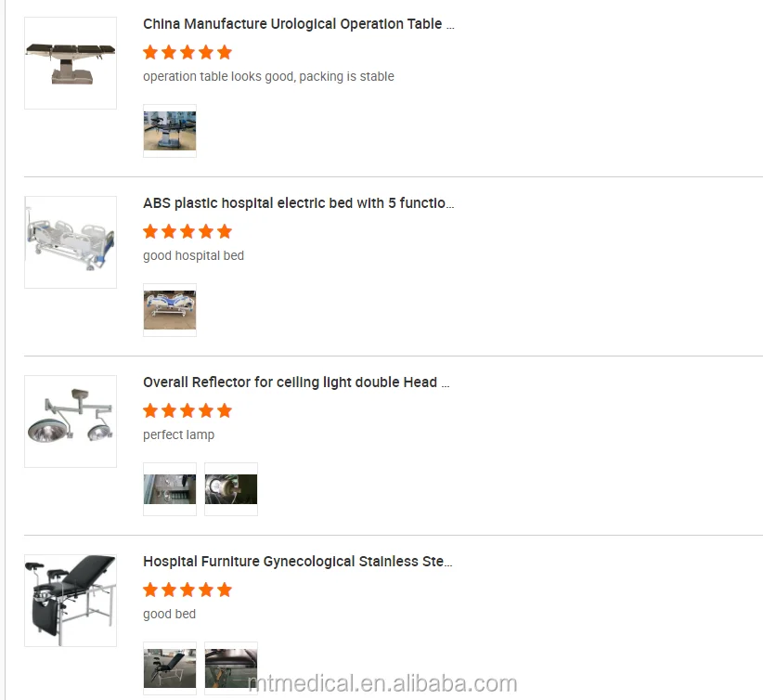The height and width of the screenshot is (700, 763).
Task: Click the double head ceiling lamp product image
Action: click(x=71, y=421)
